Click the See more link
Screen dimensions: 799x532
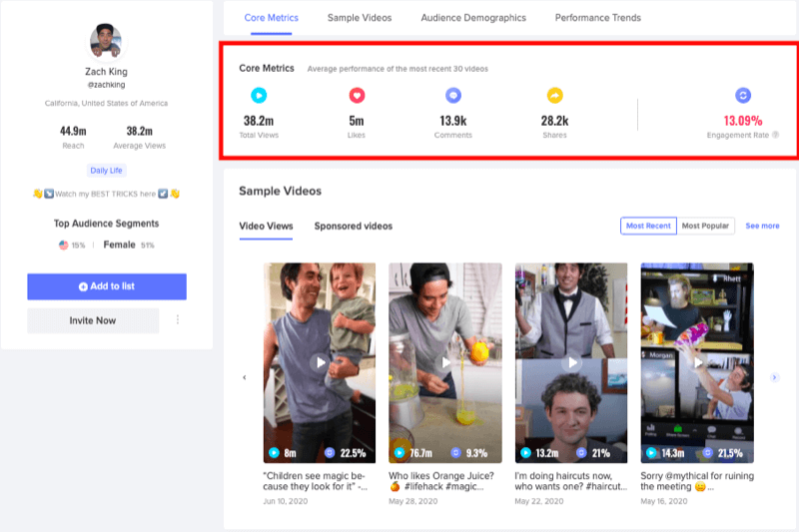pyautogui.click(x=762, y=226)
